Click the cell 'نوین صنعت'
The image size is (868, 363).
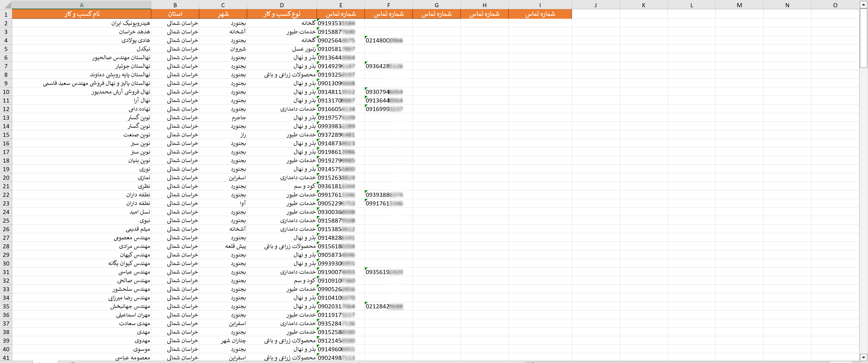[x=82, y=135]
